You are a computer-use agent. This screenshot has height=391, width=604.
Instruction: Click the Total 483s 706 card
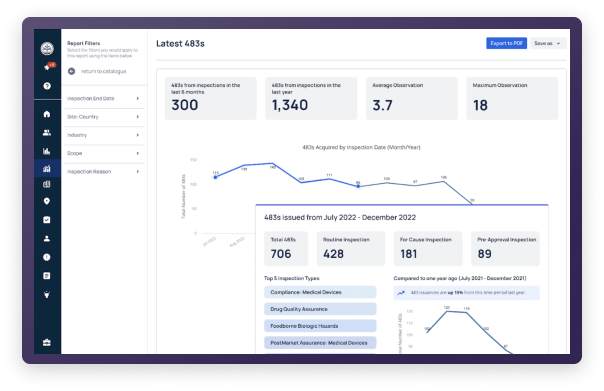286,248
